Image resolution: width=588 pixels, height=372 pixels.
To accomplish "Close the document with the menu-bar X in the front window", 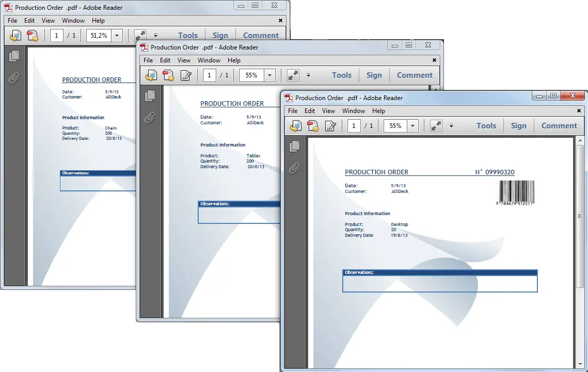I will 579,111.
